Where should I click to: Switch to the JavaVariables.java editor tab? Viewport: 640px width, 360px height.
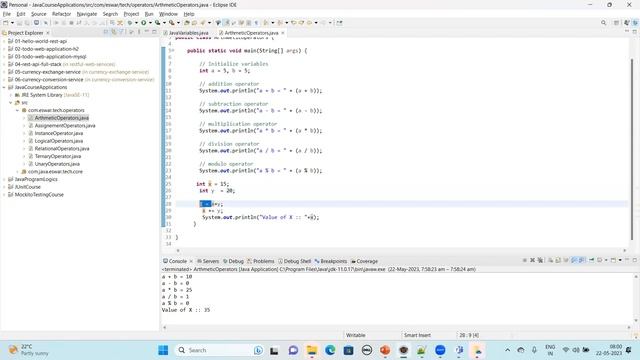click(186, 33)
